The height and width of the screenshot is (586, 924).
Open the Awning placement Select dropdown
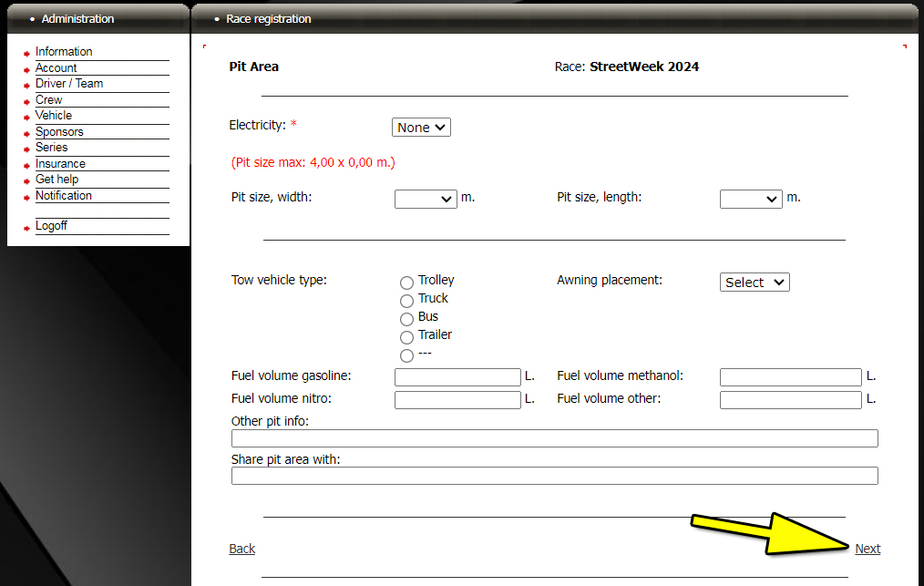(755, 283)
